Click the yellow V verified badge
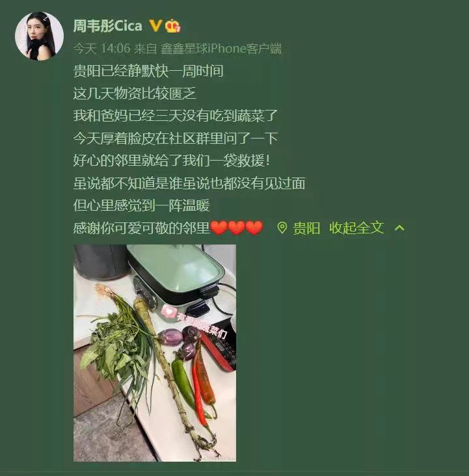Screen dimensions: 469x476 156,26
